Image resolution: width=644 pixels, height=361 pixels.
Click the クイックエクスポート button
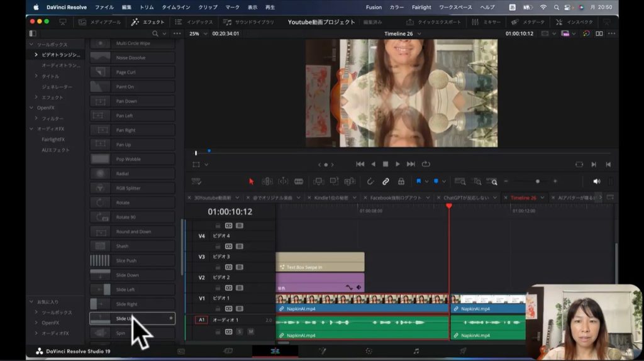click(434, 22)
